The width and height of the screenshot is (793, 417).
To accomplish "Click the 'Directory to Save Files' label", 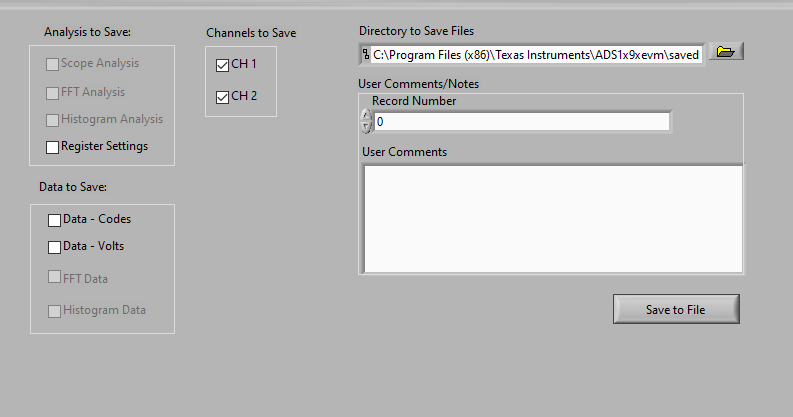I will point(416,31).
